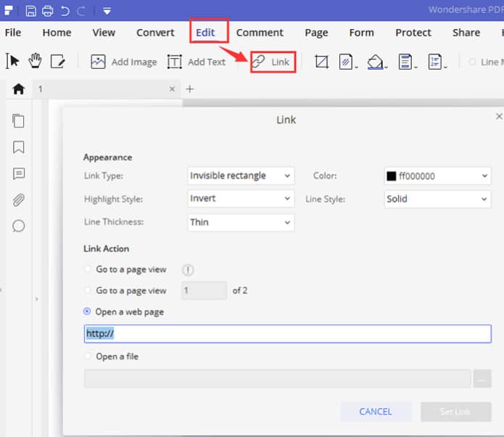Click the Wondershare app logo icon
Screen dimensions: 504x437
point(9,11)
